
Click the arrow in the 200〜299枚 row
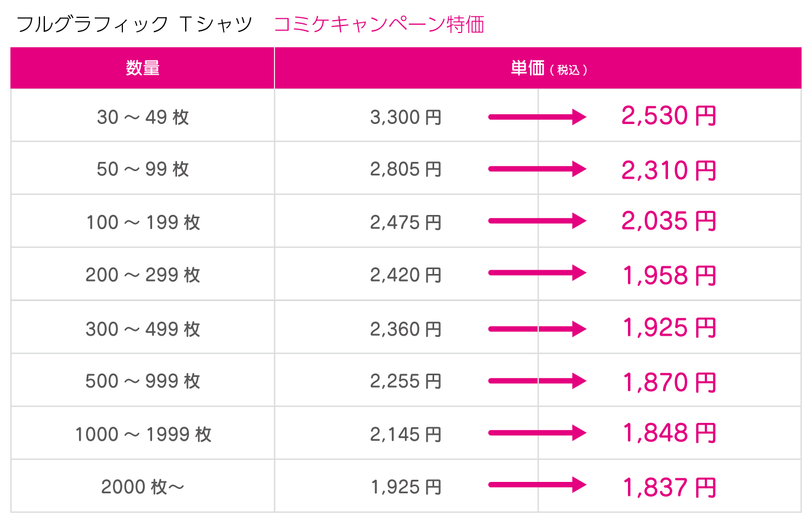[x=536, y=273]
